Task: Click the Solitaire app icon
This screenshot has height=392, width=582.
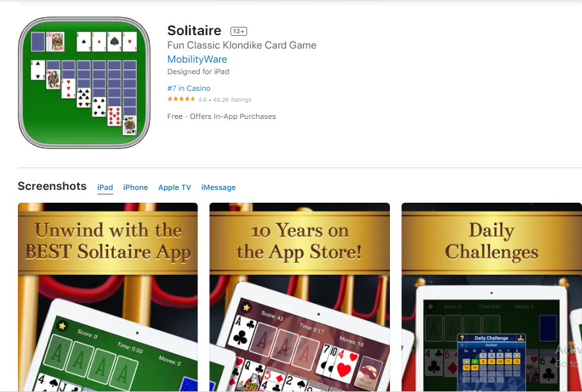Action: (85, 82)
